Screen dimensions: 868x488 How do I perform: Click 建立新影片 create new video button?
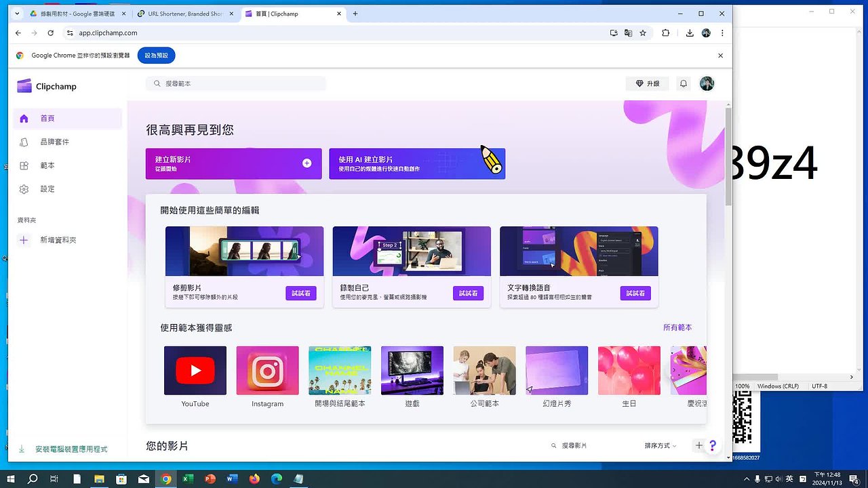[x=234, y=163]
